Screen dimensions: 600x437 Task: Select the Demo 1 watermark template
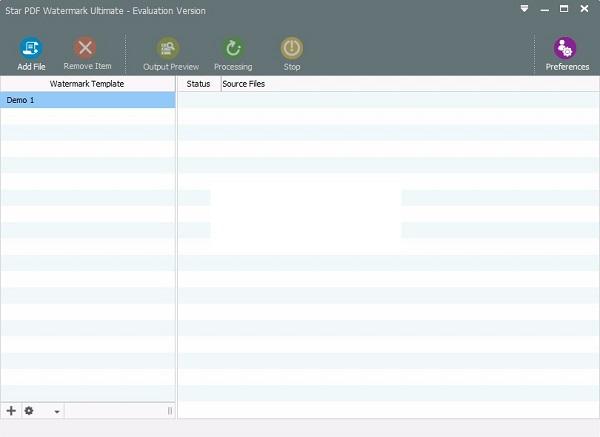pyautogui.click(x=88, y=100)
